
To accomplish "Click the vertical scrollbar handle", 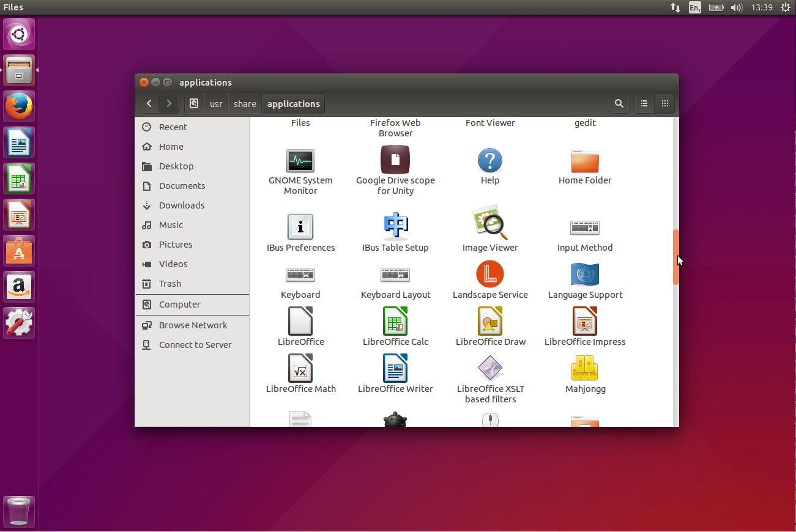I will tap(675, 257).
